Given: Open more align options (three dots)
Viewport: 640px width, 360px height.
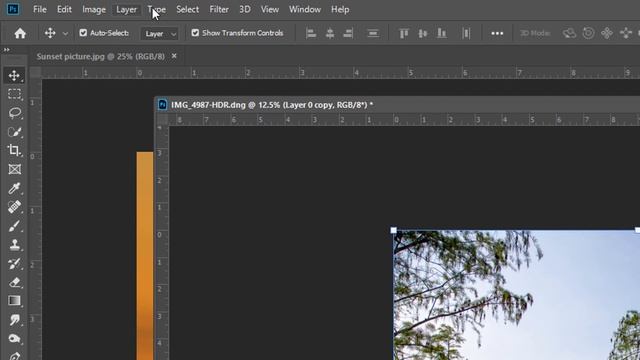Looking at the screenshot, I should point(497,33).
